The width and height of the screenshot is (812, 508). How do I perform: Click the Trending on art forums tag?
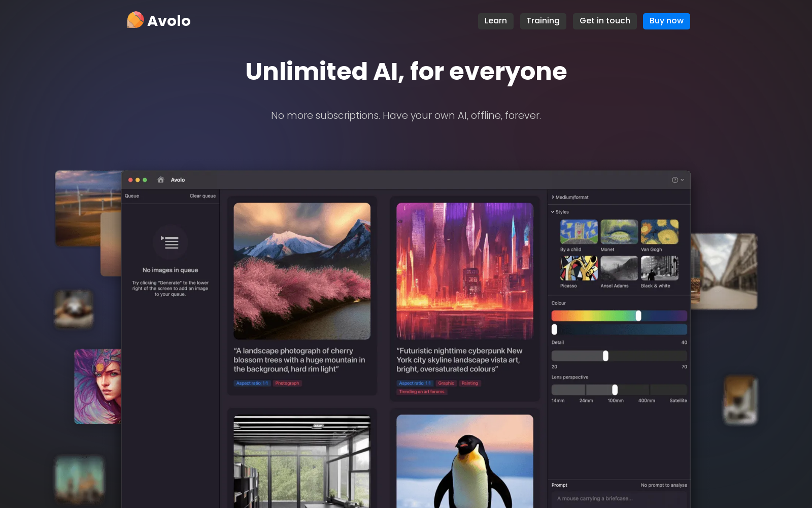tap(422, 392)
